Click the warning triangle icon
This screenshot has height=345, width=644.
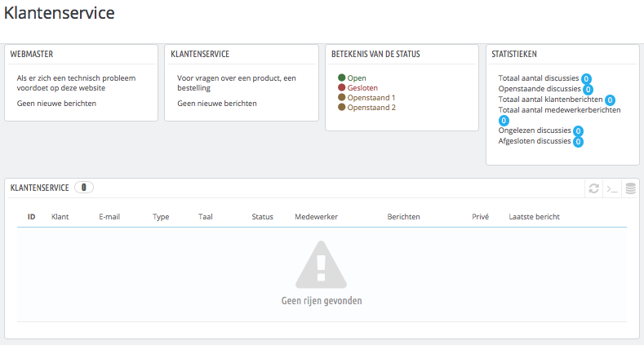321,264
